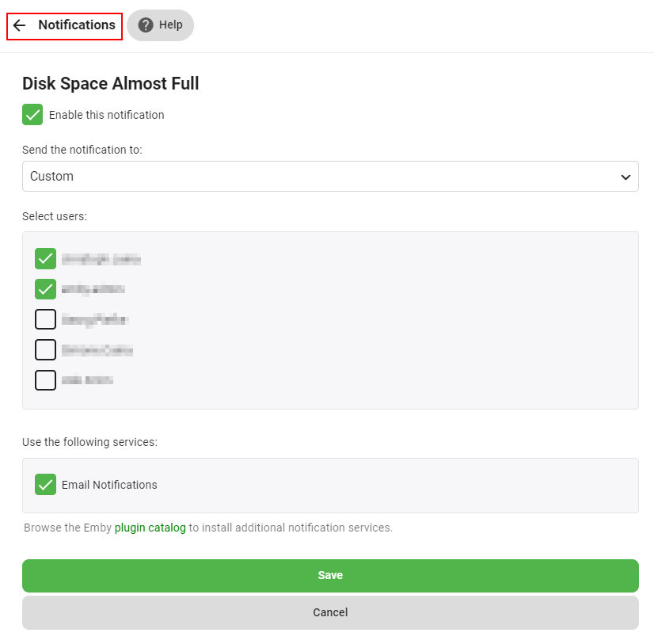Image resolution: width=654 pixels, height=644 pixels.
Task: Click the Help question mark icon
Action: pos(146,25)
